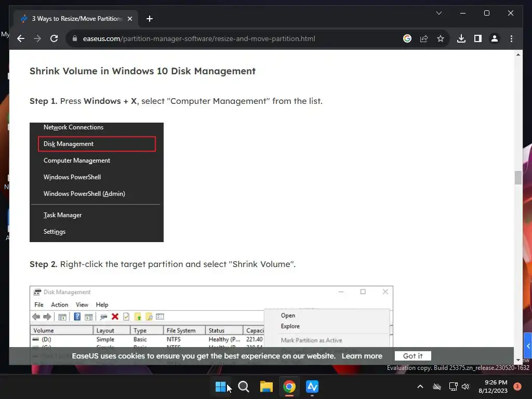Open Chrome three-dot menu
This screenshot has width=532, height=399.
511,38
